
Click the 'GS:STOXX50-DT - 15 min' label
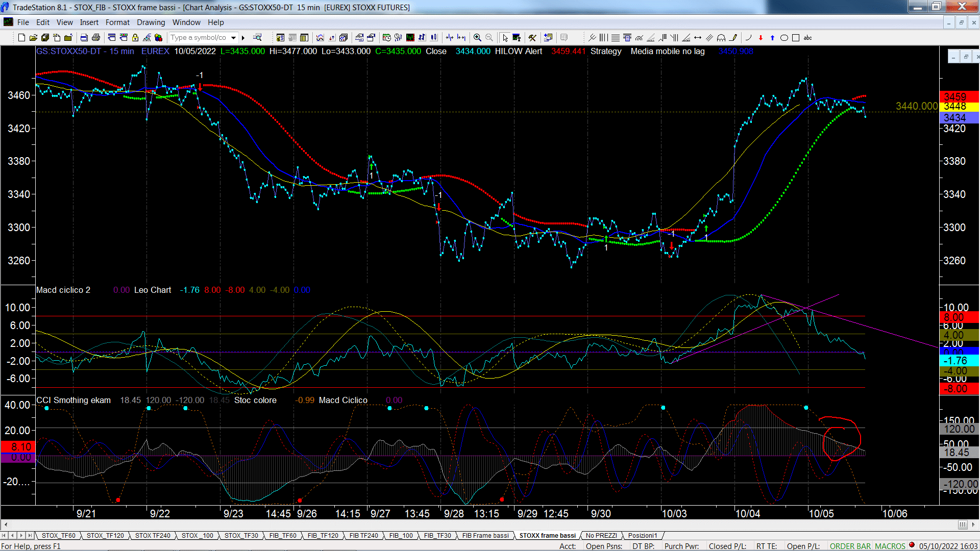pos(85,51)
